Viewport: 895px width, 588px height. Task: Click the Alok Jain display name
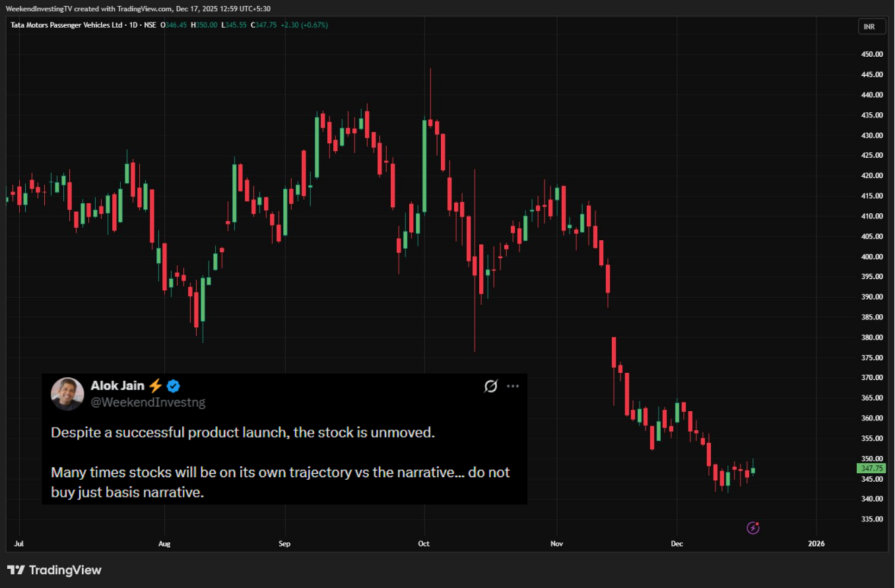pyautogui.click(x=117, y=386)
